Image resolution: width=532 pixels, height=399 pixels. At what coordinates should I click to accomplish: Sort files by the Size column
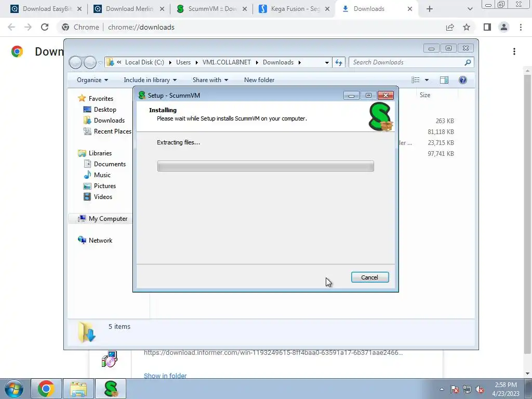[425, 95]
